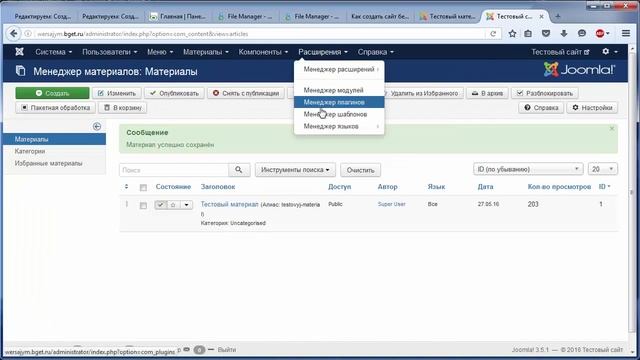640x360 pixels.
Task: Go back with the browser back arrow
Action: pyautogui.click(x=13, y=33)
